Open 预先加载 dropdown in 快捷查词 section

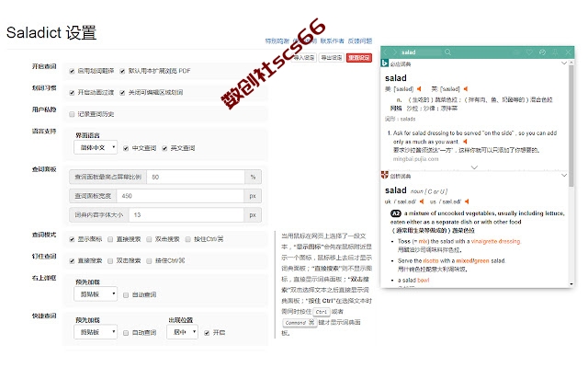pyautogui.click(x=96, y=332)
